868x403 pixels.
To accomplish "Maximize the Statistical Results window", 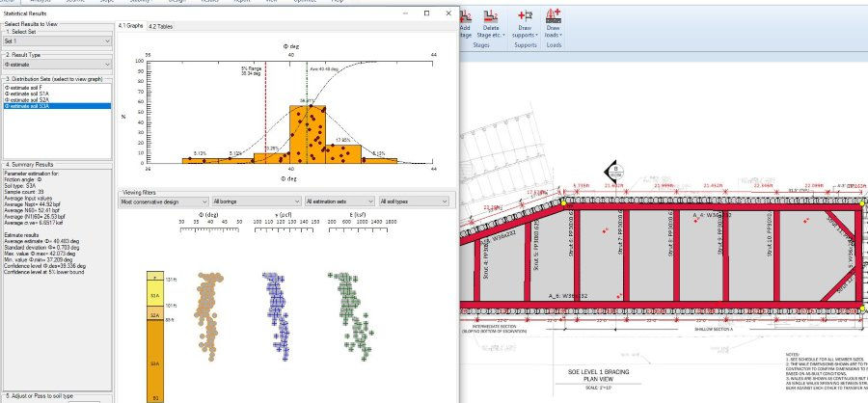I will click(426, 13).
